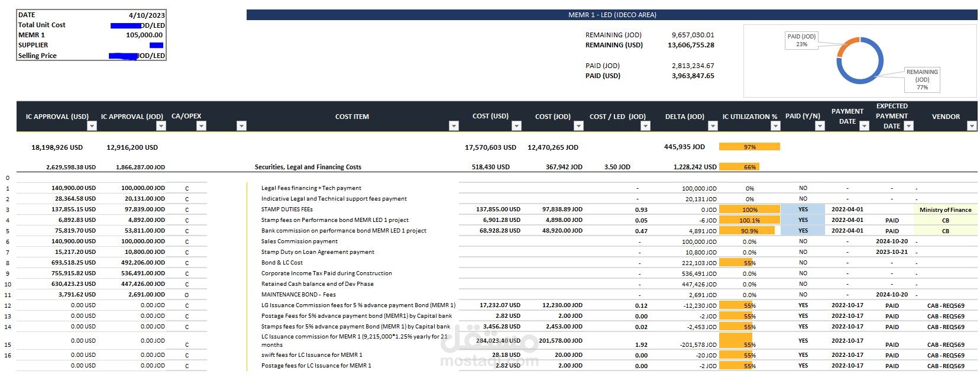Open the CA/OPEX column filter arrow
The image size is (980, 377).
pyautogui.click(x=201, y=126)
